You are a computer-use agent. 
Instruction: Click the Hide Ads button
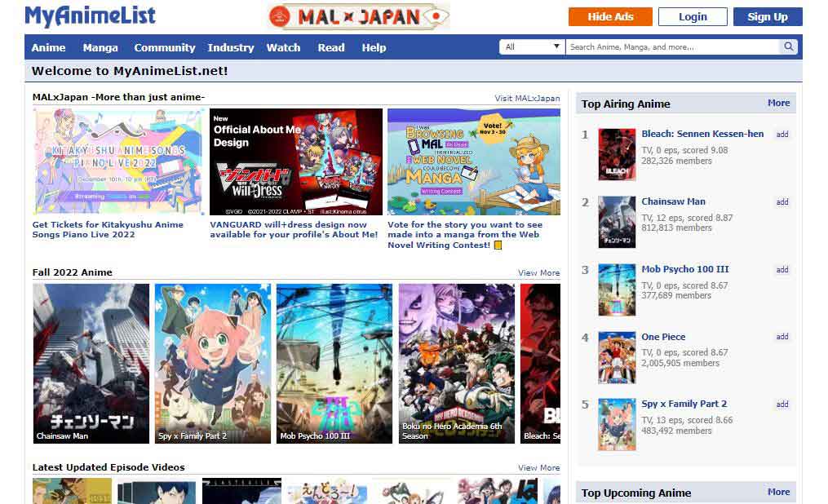click(609, 15)
